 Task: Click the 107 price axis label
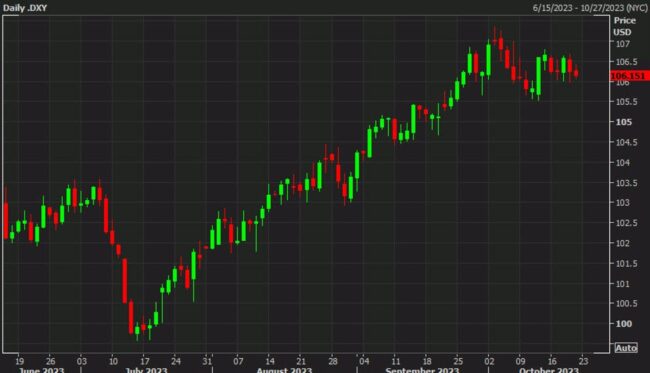(x=623, y=44)
